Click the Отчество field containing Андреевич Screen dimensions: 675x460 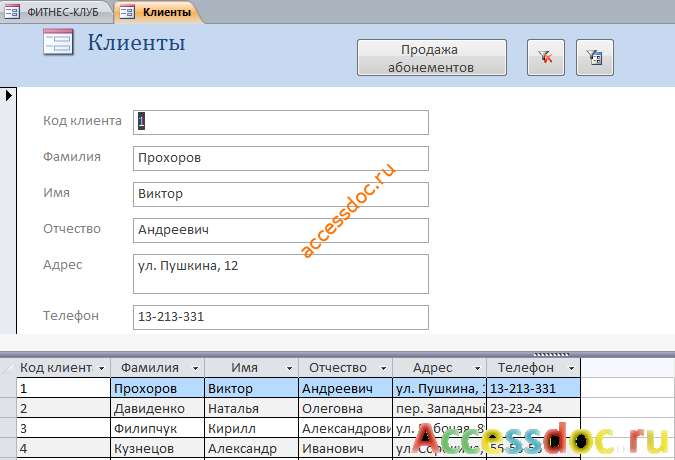click(281, 230)
